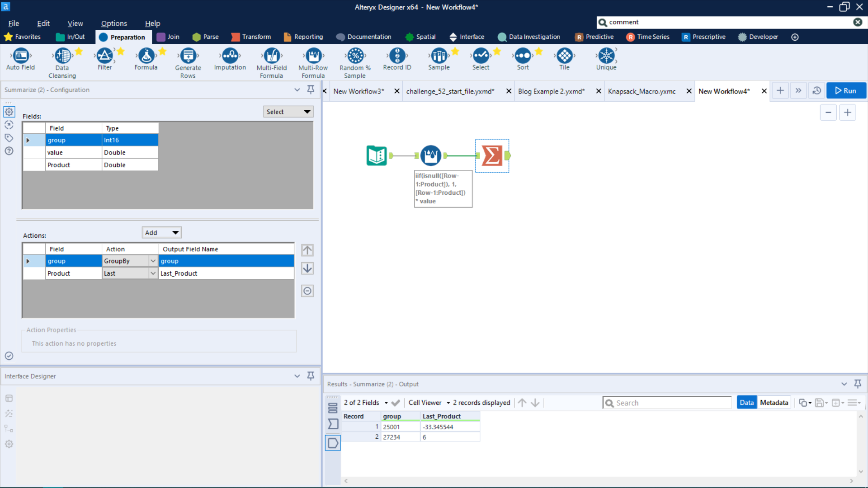Click inside the Results search field
The width and height of the screenshot is (868, 488).
(x=667, y=402)
